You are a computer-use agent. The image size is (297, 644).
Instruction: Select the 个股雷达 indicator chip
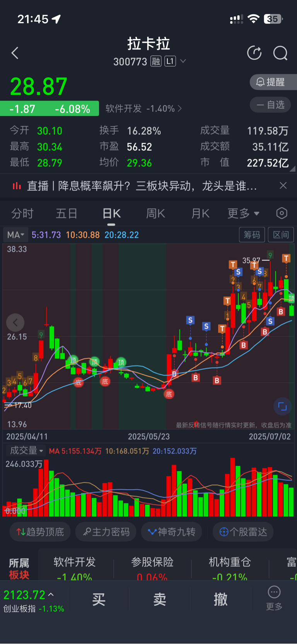(243, 532)
